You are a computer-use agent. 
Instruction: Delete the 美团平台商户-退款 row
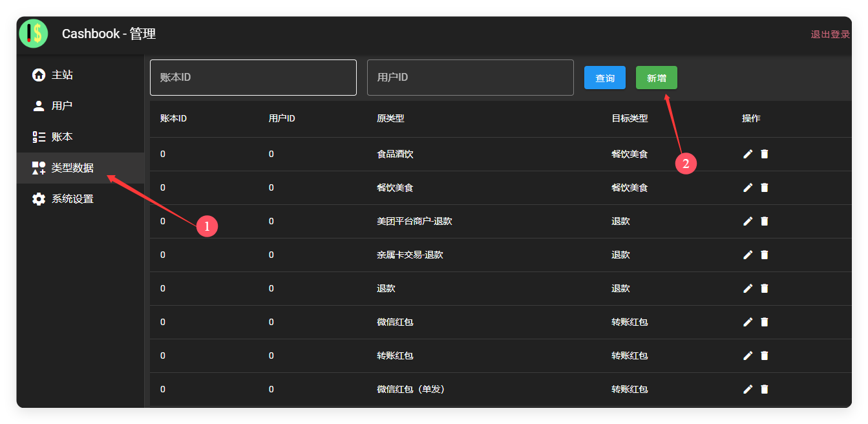pos(765,221)
